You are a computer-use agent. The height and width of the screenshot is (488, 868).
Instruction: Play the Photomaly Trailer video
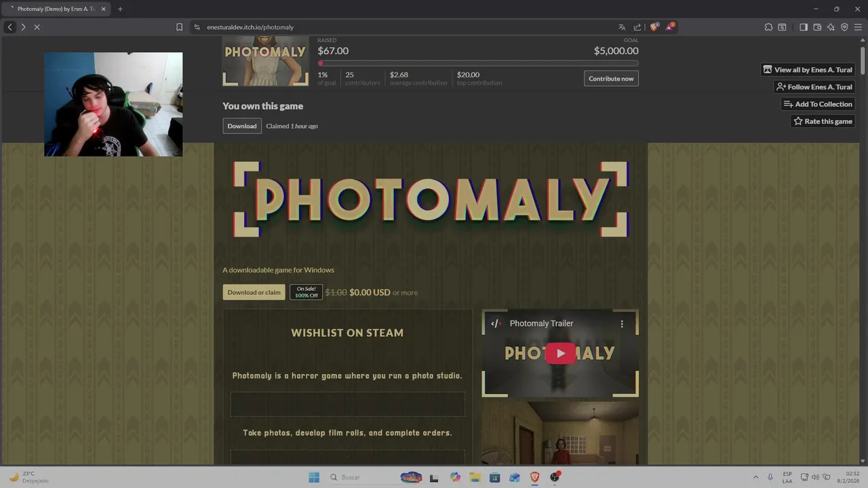(560, 353)
